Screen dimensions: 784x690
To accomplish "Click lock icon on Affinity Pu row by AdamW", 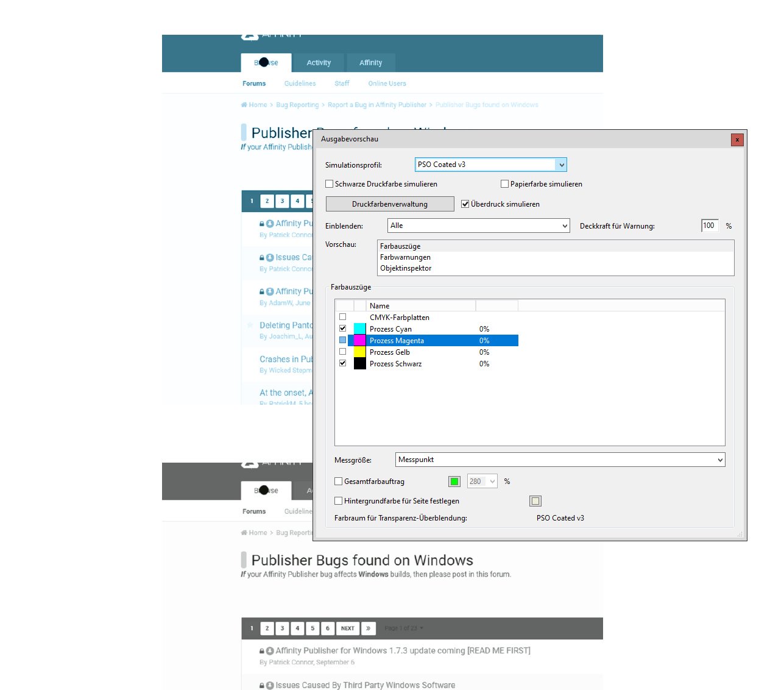I will click(262, 292).
